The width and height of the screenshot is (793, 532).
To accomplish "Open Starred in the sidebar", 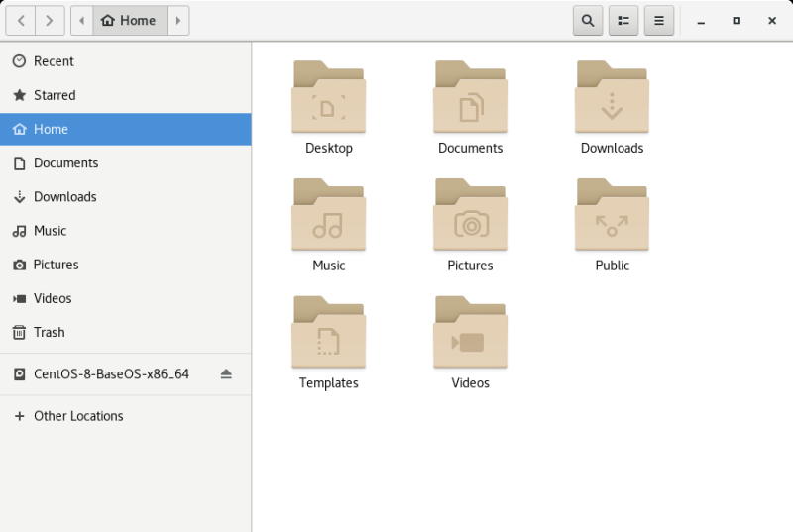I will coord(126,95).
